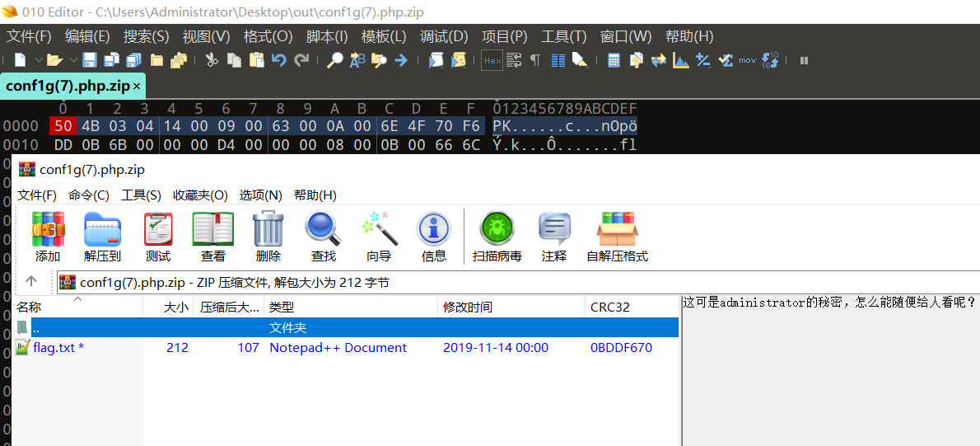Open 编辑(E) menu in 010 Editor

(87, 36)
